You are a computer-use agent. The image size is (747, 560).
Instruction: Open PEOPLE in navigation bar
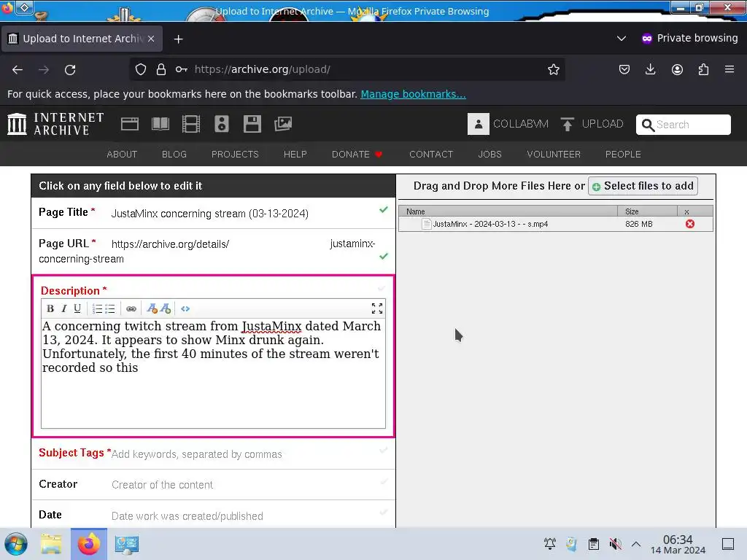point(623,155)
